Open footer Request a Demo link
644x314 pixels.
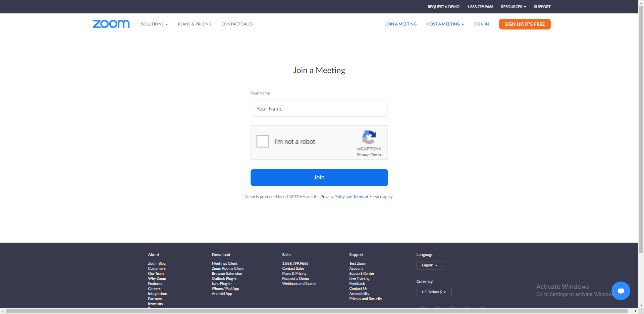(x=296, y=278)
